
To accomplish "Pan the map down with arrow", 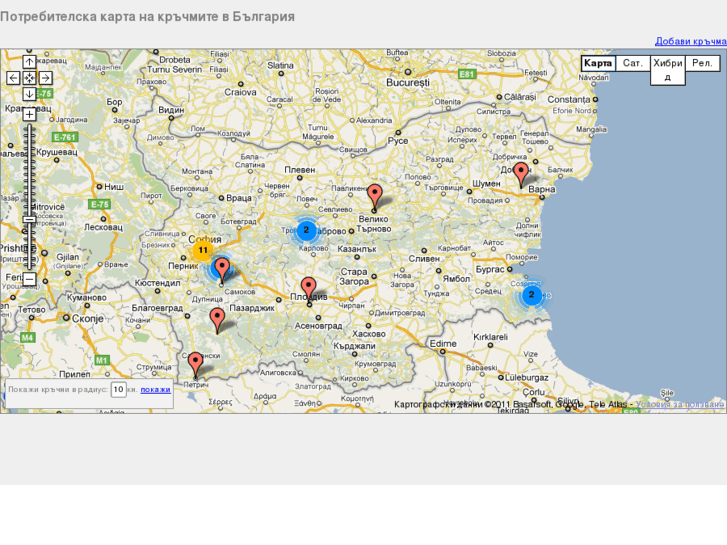I will (x=29, y=94).
